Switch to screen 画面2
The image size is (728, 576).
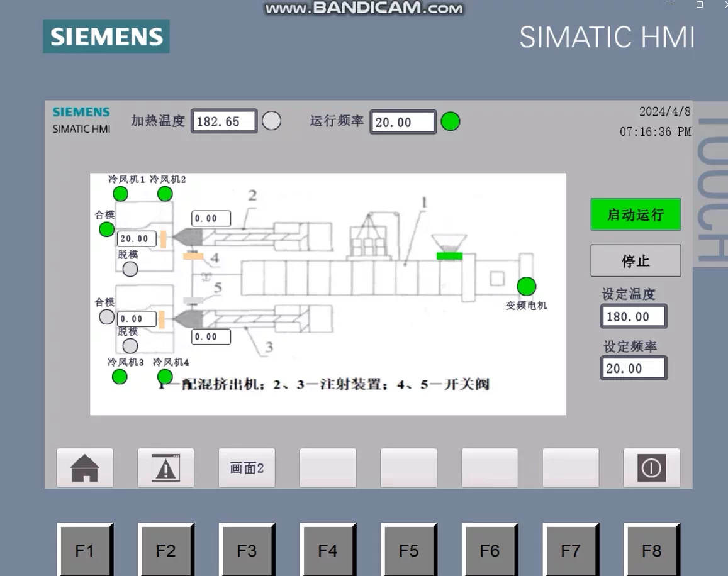247,467
